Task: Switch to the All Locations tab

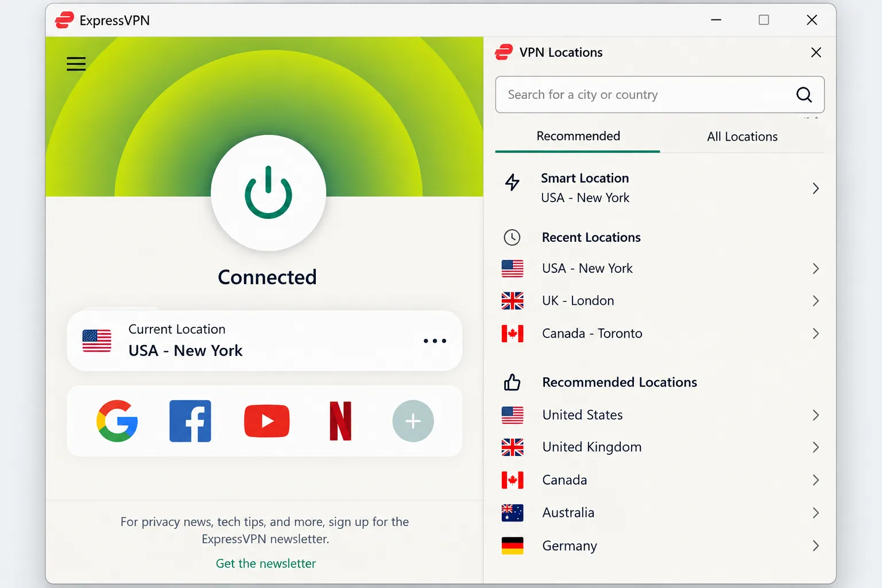Action: coord(742,137)
